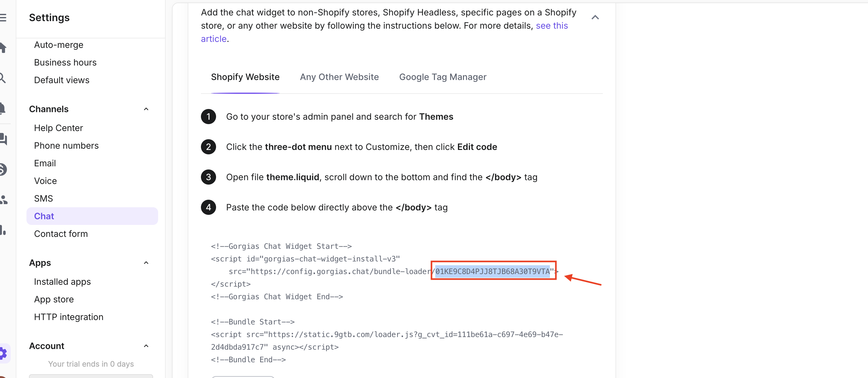Switch to Any Other Website tab
Image resolution: width=868 pixels, height=378 pixels.
click(x=339, y=77)
